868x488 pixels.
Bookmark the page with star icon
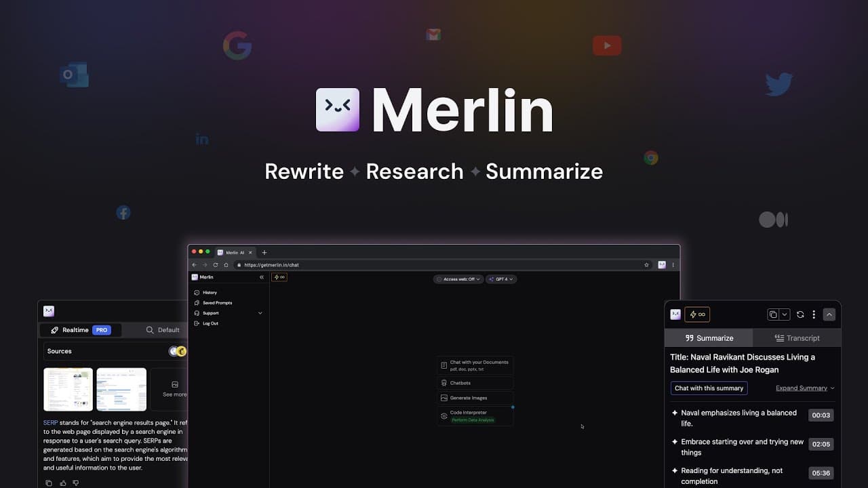[x=646, y=265]
